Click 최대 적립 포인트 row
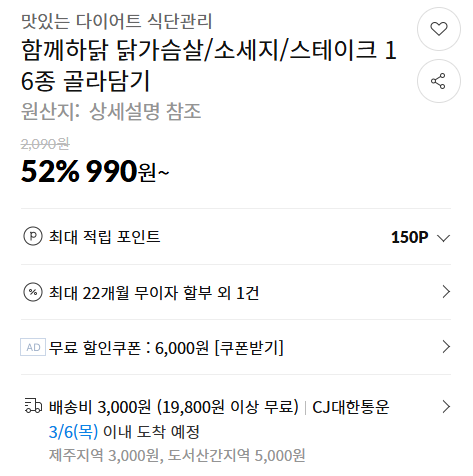Viewport: 473px width, 476px height. [x=236, y=237]
